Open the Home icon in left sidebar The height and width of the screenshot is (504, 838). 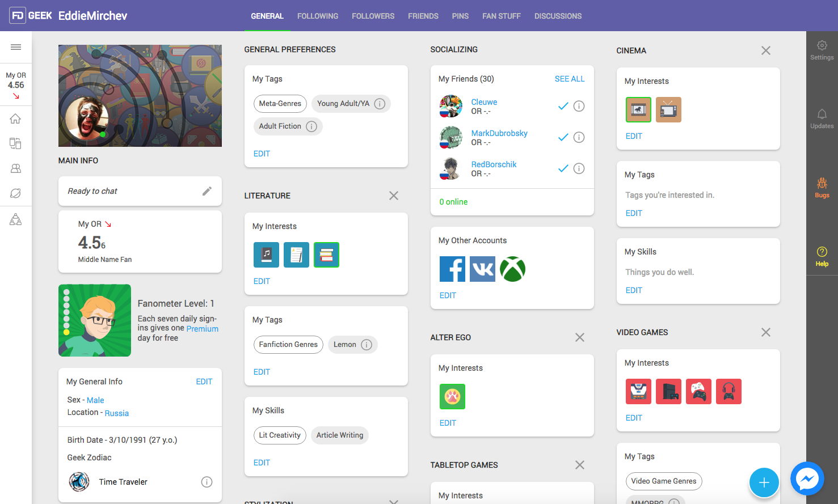coord(16,118)
